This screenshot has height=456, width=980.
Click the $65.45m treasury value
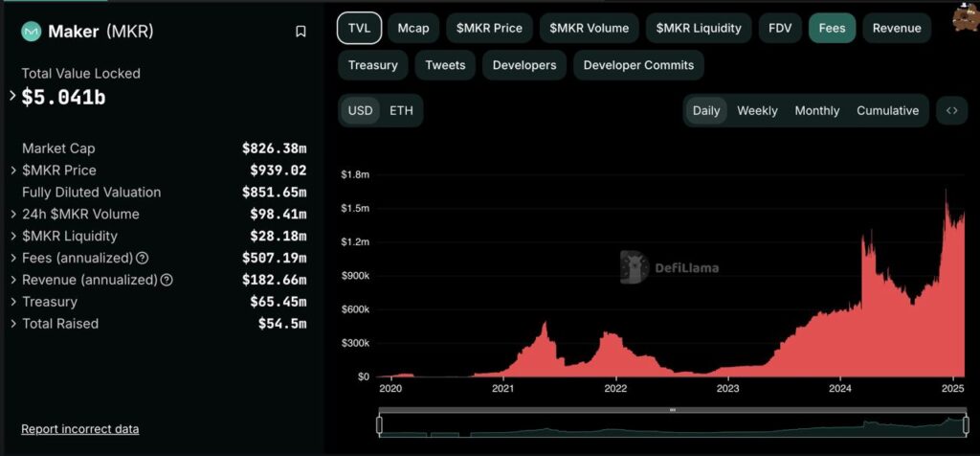[278, 302]
